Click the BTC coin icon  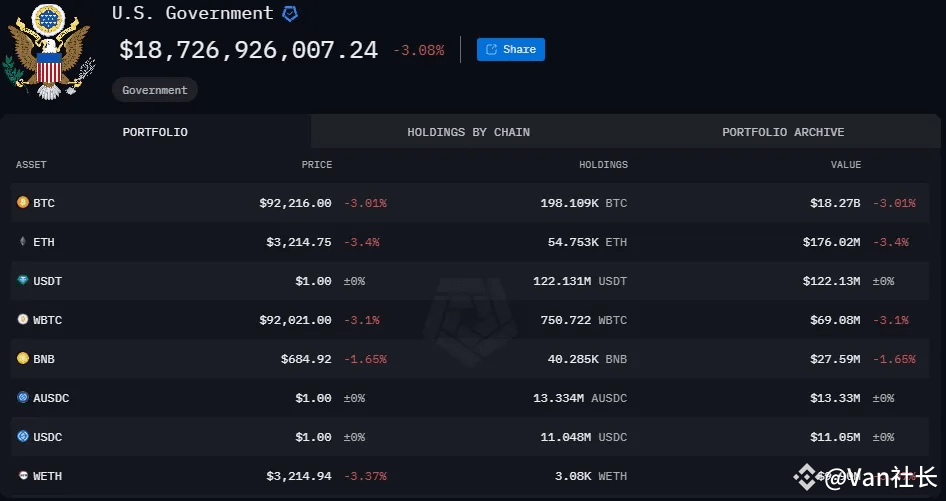tap(23, 202)
